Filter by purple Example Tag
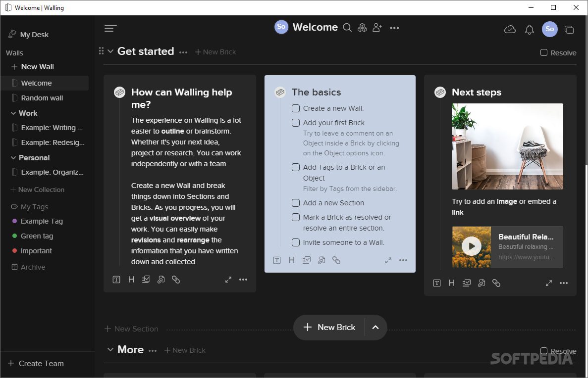The image size is (588, 378). 38,221
